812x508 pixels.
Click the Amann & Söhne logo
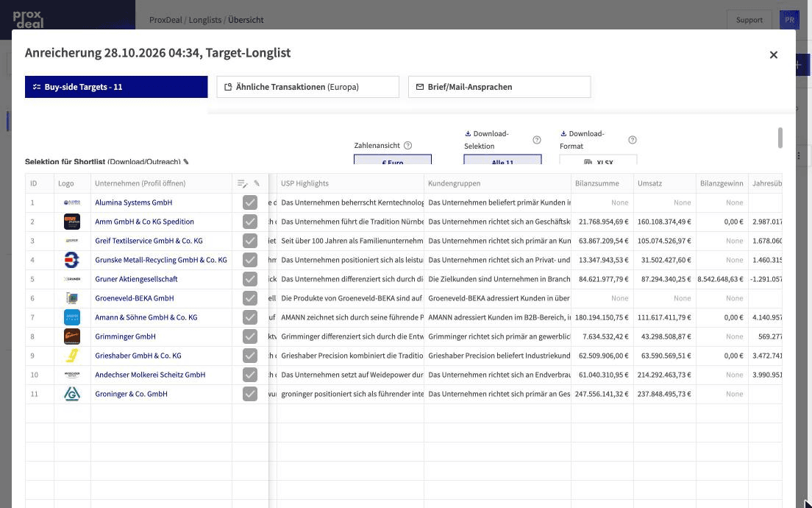click(72, 317)
